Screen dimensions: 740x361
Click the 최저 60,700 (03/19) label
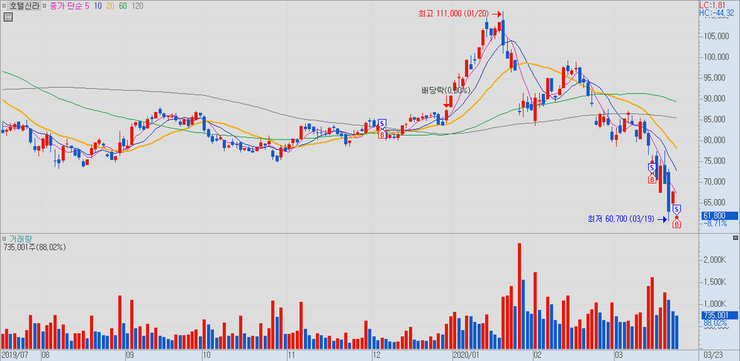click(x=622, y=219)
